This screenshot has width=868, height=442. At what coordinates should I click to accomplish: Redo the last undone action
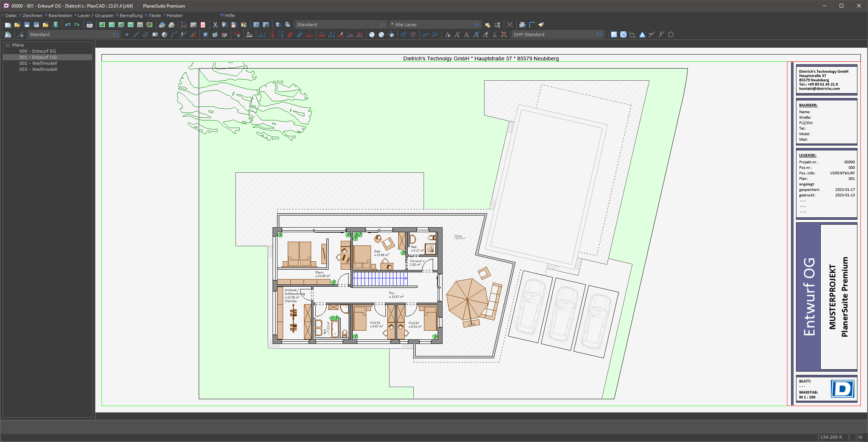click(x=77, y=25)
